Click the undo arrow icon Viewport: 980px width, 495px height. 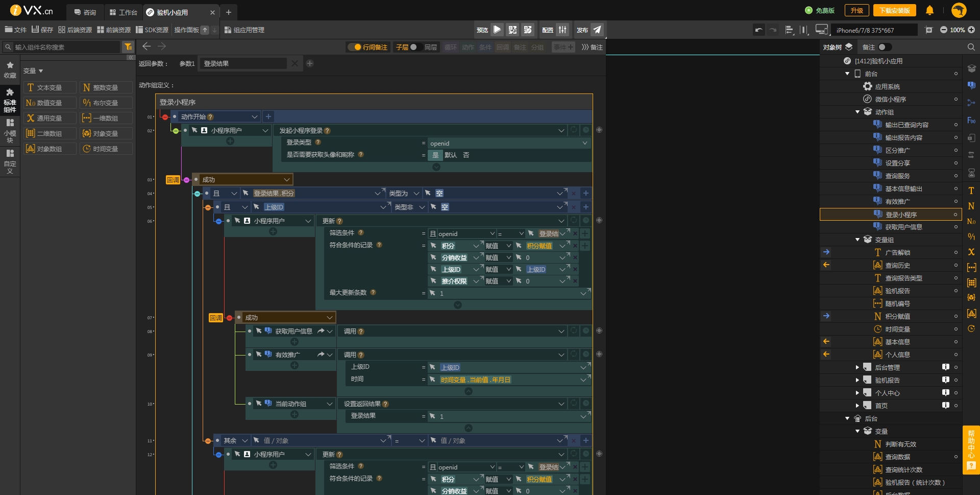(759, 30)
